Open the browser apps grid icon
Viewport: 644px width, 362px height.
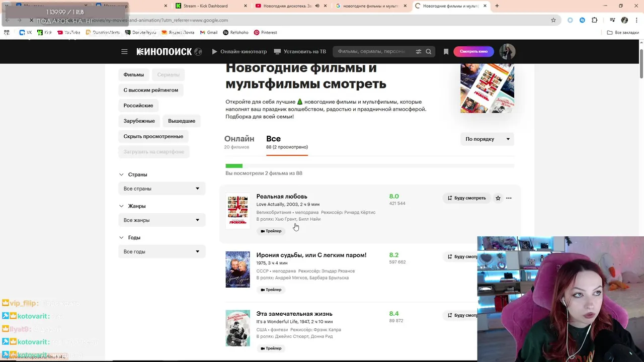[7, 32]
